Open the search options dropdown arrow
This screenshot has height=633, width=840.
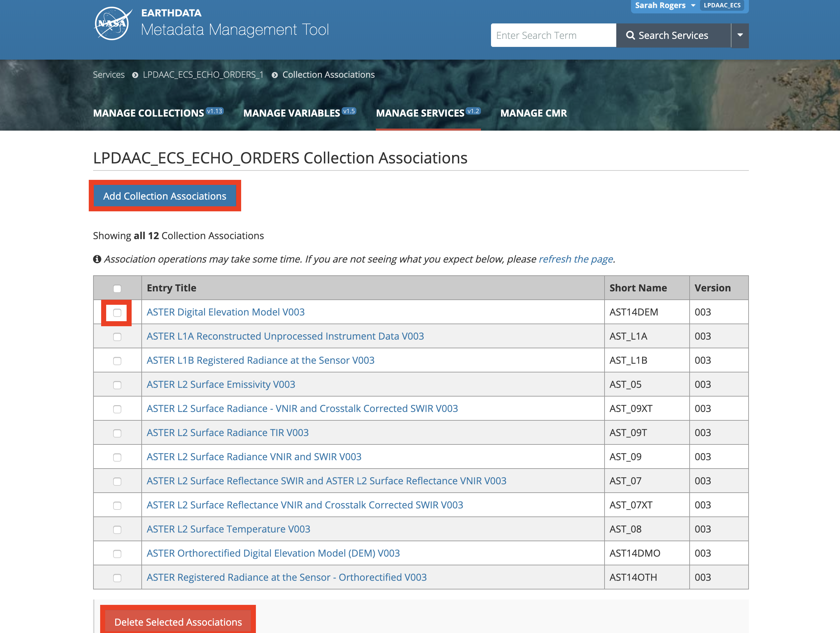740,35
